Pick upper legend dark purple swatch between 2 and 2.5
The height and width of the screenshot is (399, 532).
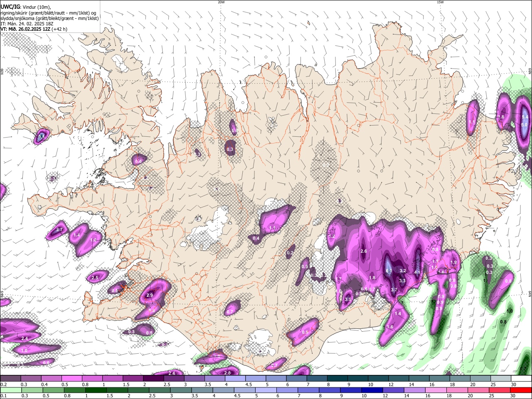[153, 379]
